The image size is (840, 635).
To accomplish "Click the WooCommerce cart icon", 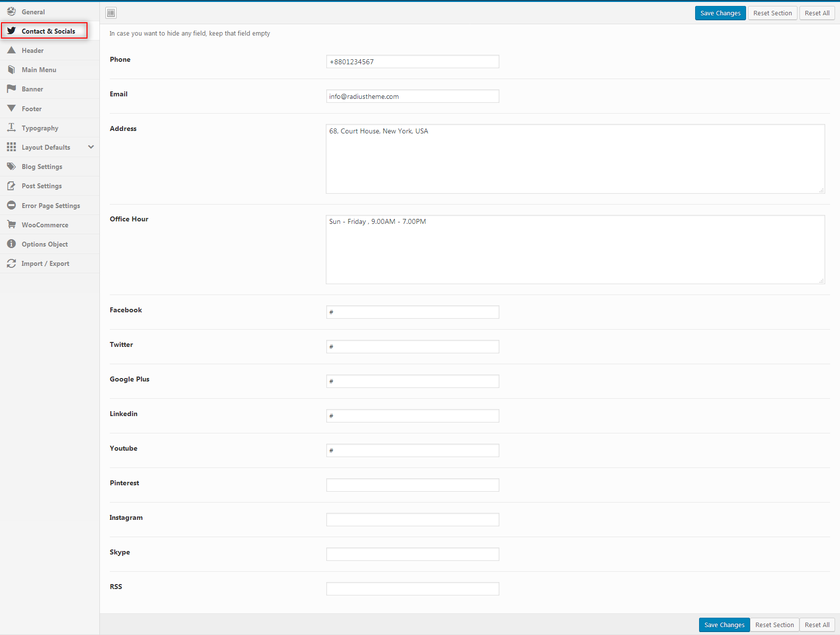I will point(11,224).
